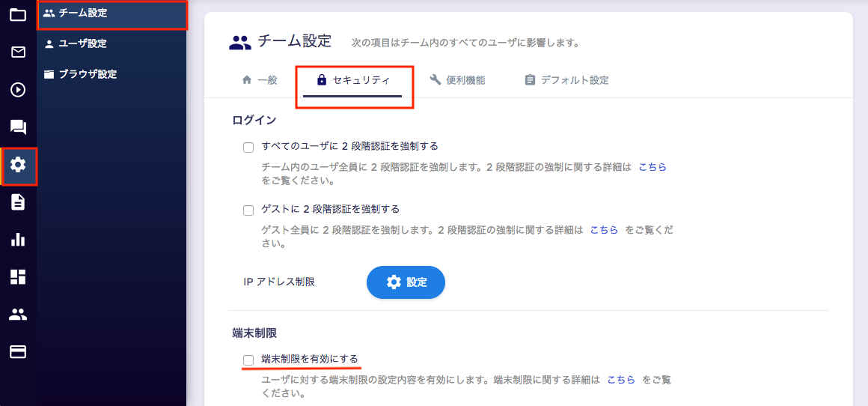Click the こちら link under 端末制限

(620, 380)
